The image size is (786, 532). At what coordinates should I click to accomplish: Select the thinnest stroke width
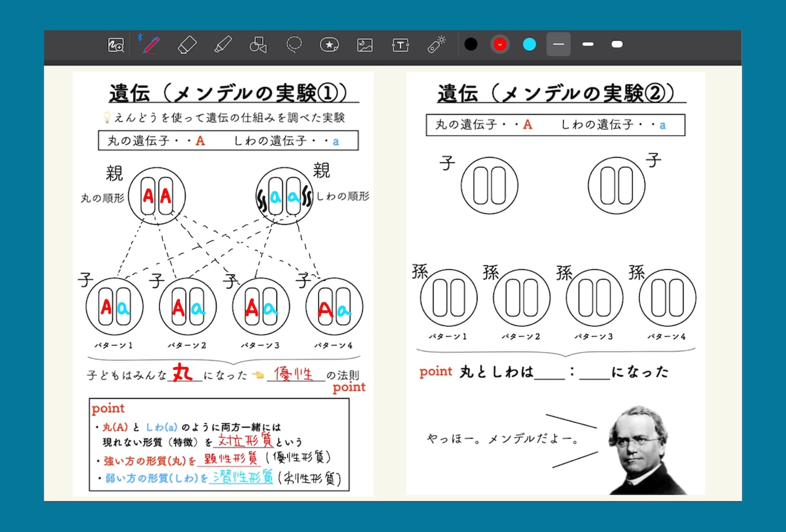559,44
